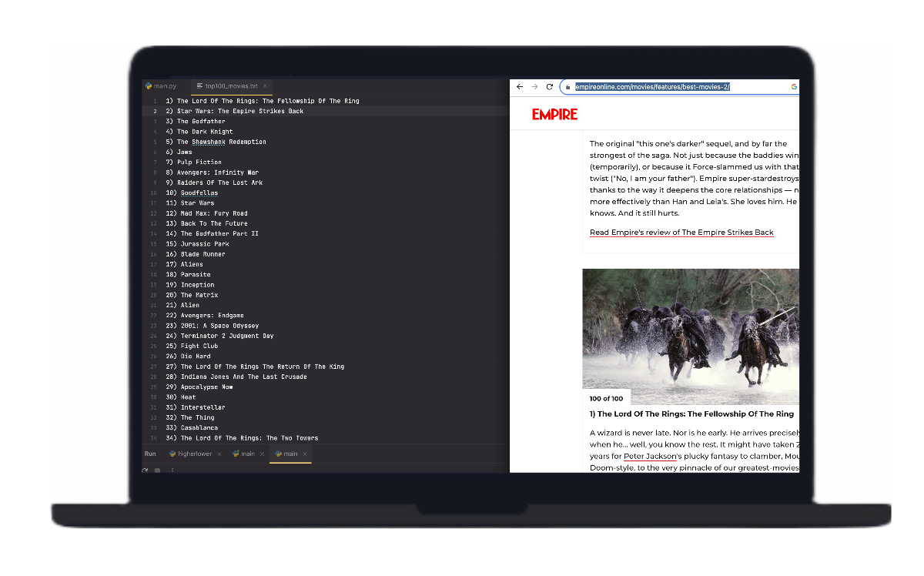
Task: Click line '18) Parasite'
Action: [x=188, y=274]
